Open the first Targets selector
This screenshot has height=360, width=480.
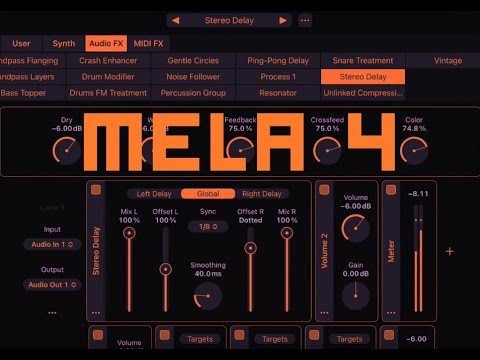point(200,339)
